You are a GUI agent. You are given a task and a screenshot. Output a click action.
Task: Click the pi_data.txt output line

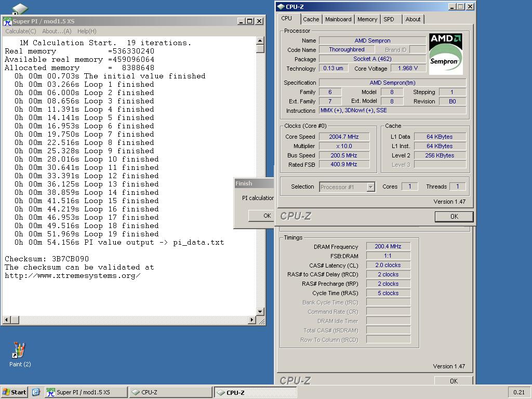(x=119, y=242)
